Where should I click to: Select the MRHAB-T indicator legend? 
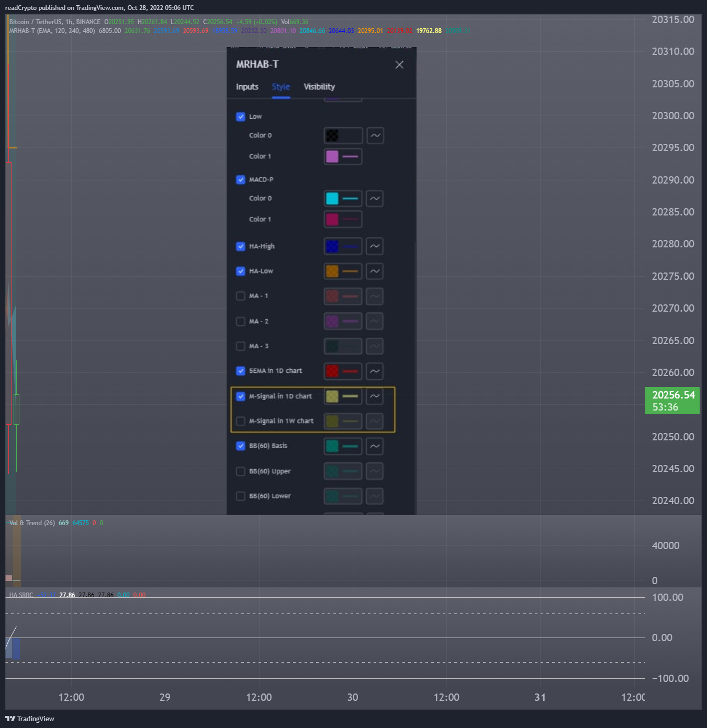pyautogui.click(x=52, y=31)
